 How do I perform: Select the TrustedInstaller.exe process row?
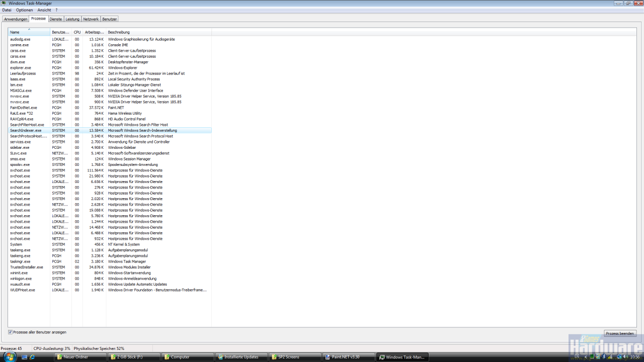tap(110, 267)
